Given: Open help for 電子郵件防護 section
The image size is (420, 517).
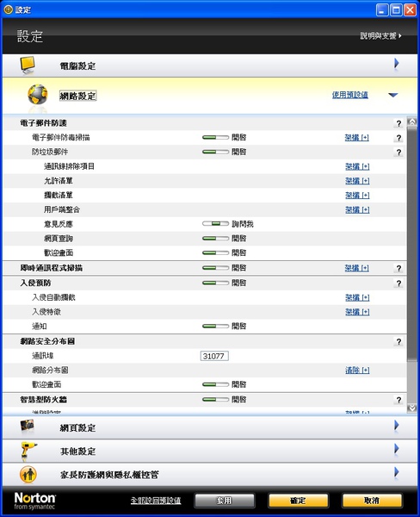Looking at the screenshot, I should pyautogui.click(x=398, y=123).
